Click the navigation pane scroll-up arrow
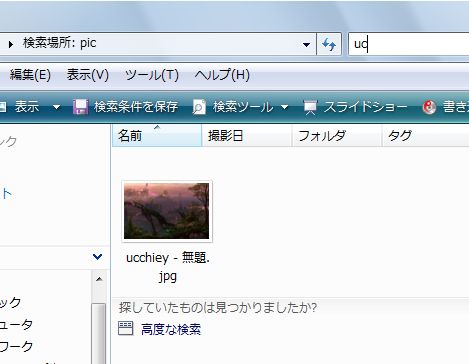469x364 pixels. (x=99, y=279)
